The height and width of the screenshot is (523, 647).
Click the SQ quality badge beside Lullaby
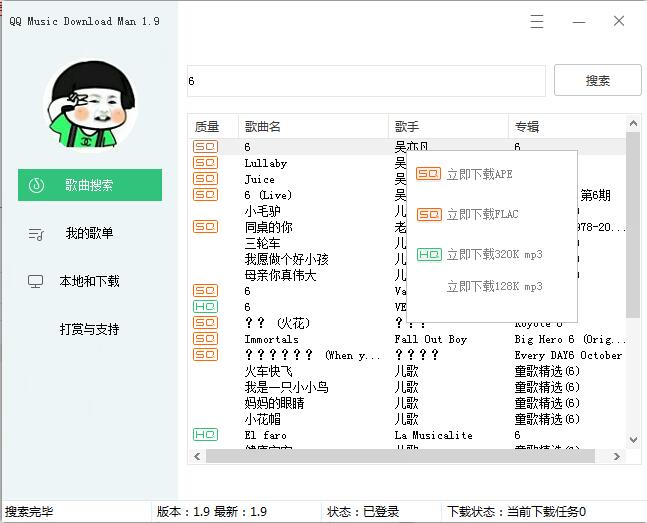[205, 163]
